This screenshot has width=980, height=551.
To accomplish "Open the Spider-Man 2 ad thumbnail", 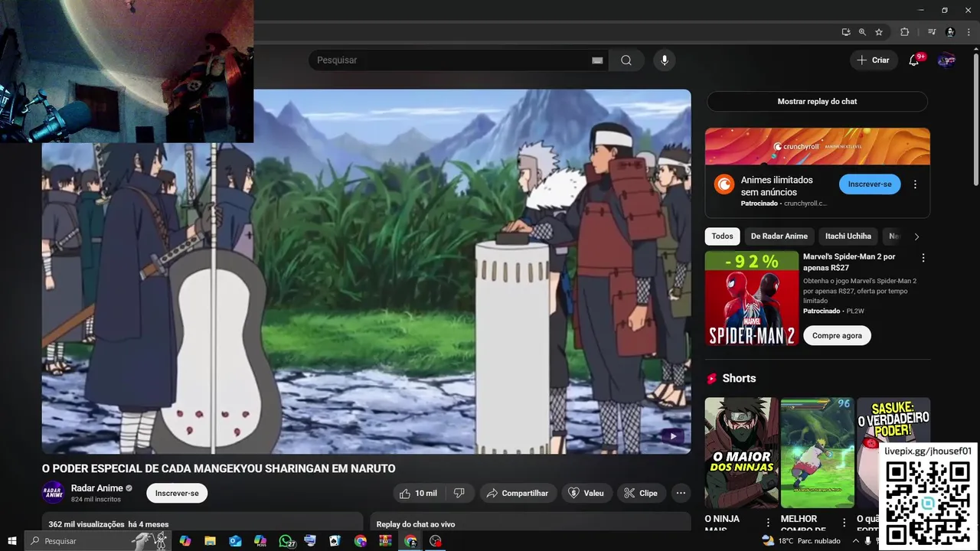I will [x=752, y=298].
